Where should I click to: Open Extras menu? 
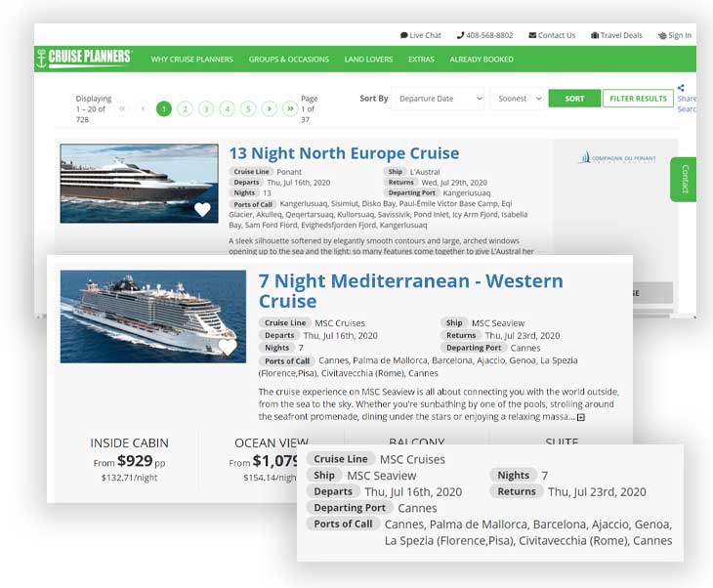421,60
